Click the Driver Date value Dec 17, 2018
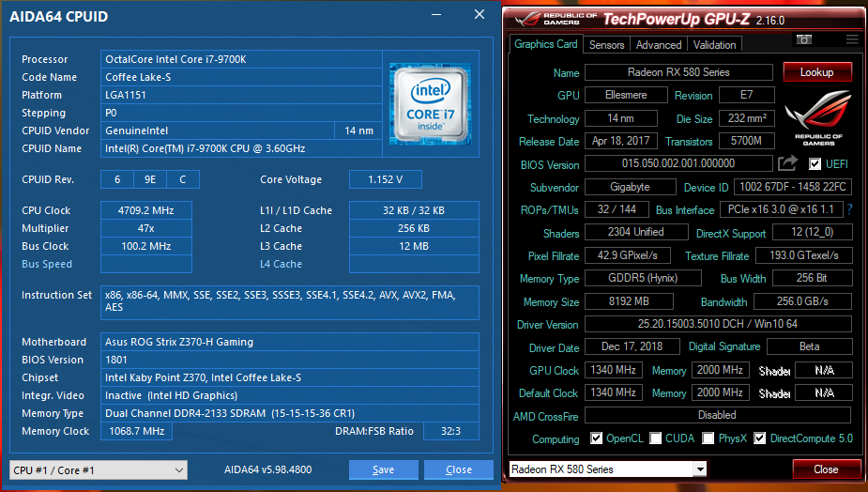The image size is (868, 492). pos(632,346)
